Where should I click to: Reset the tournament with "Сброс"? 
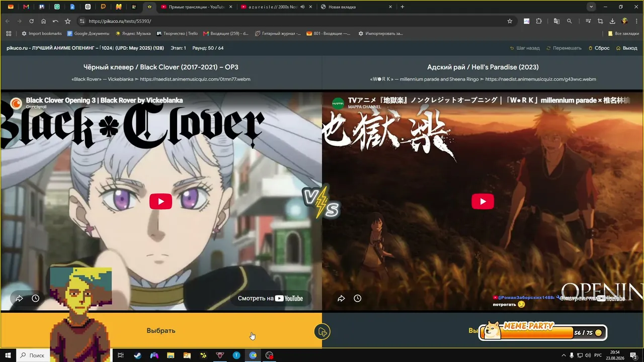(x=598, y=48)
